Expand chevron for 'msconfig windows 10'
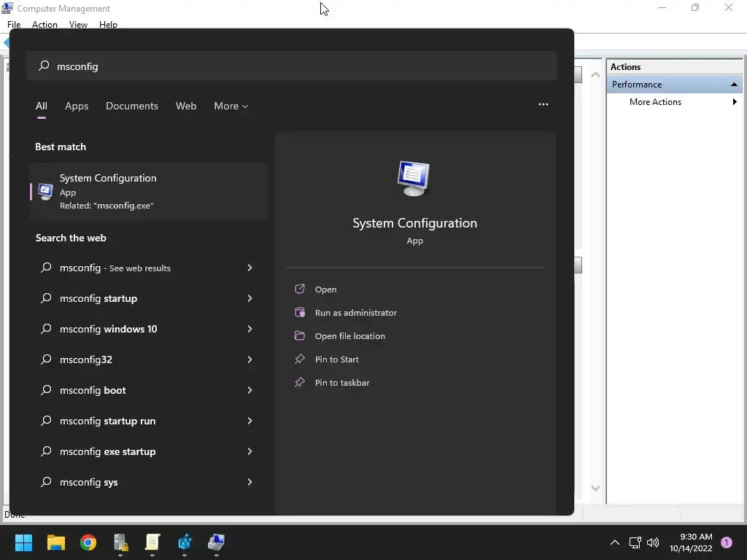The height and width of the screenshot is (560, 747). click(x=249, y=329)
